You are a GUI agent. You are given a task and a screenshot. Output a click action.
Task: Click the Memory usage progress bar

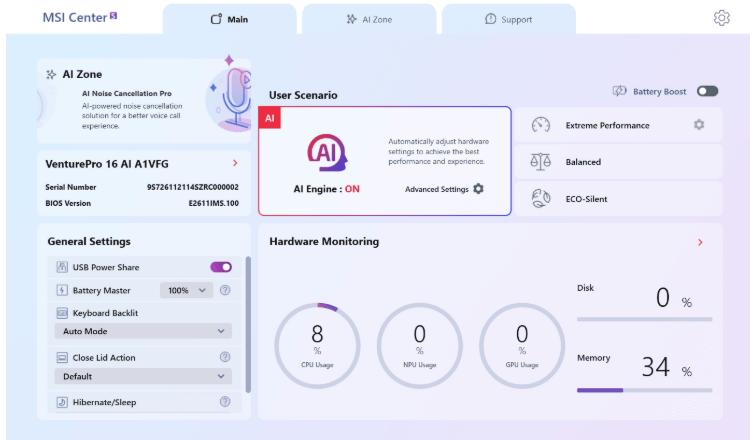coord(644,390)
